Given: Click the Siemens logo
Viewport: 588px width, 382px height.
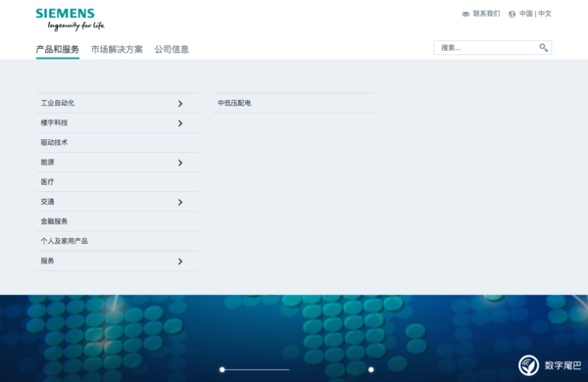Looking at the screenshot, I should (71, 20).
